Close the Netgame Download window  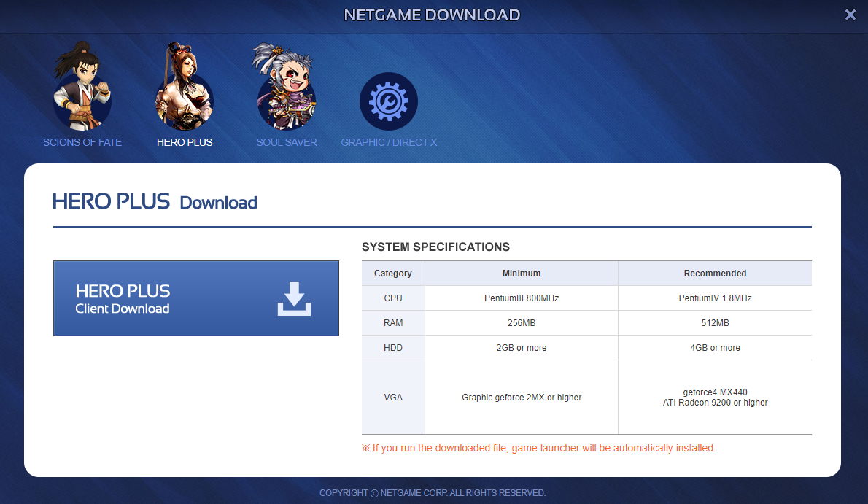point(850,15)
